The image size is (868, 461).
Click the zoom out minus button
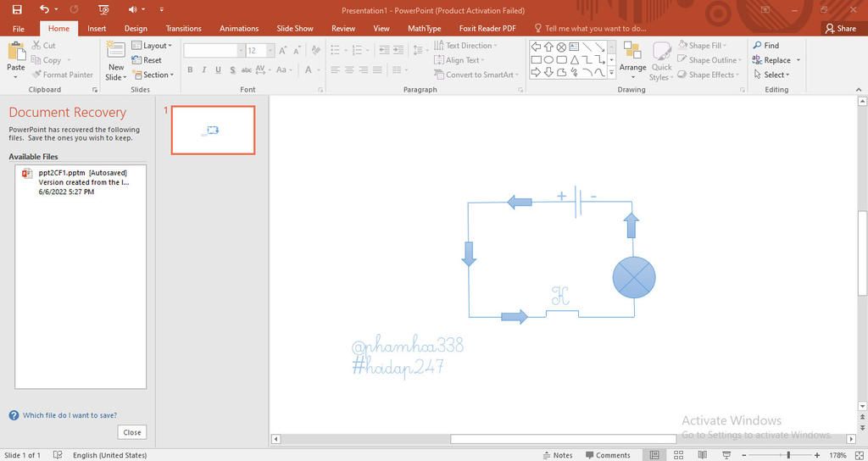coord(744,455)
